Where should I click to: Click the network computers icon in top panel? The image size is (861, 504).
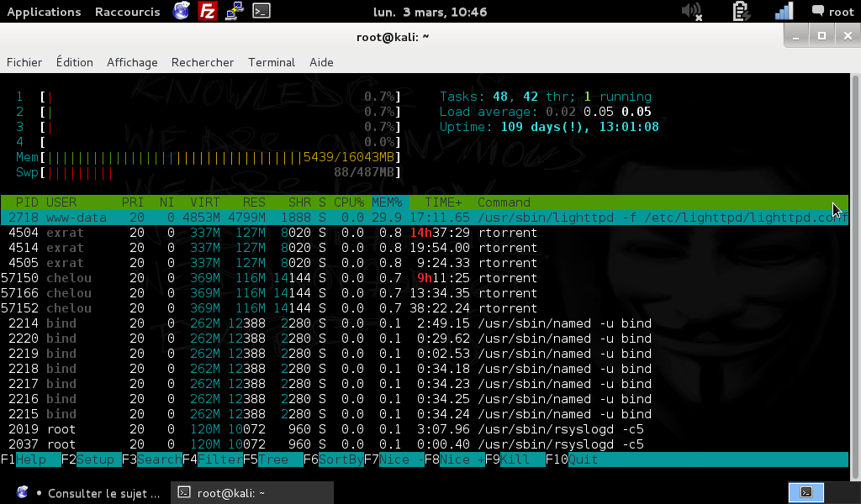(x=235, y=12)
